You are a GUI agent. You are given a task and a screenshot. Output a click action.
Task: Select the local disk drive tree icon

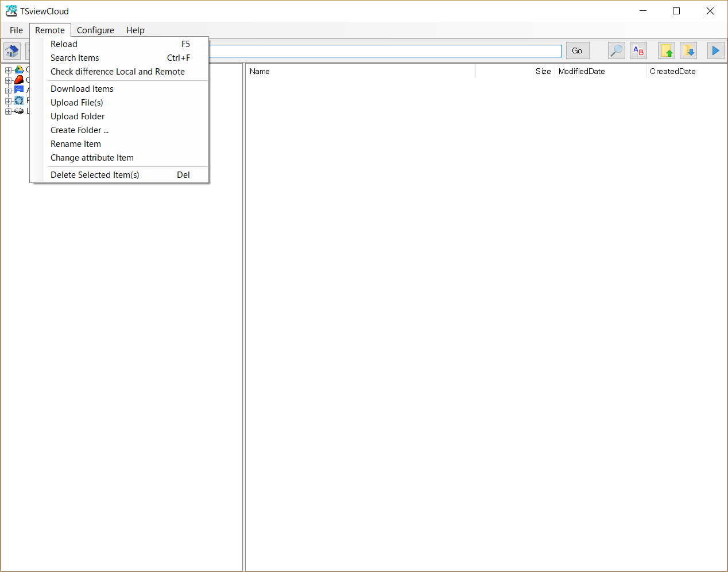coord(19,111)
